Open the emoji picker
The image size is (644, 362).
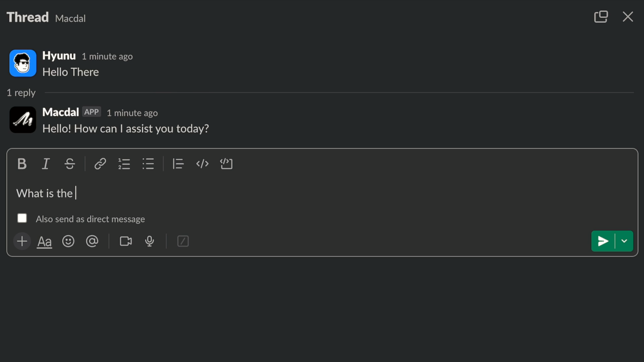(68, 241)
